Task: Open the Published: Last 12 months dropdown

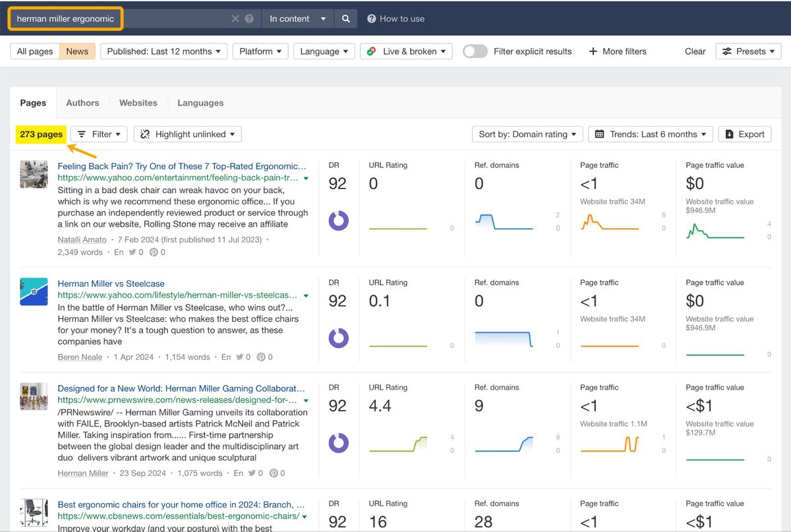Action: pyautogui.click(x=163, y=51)
